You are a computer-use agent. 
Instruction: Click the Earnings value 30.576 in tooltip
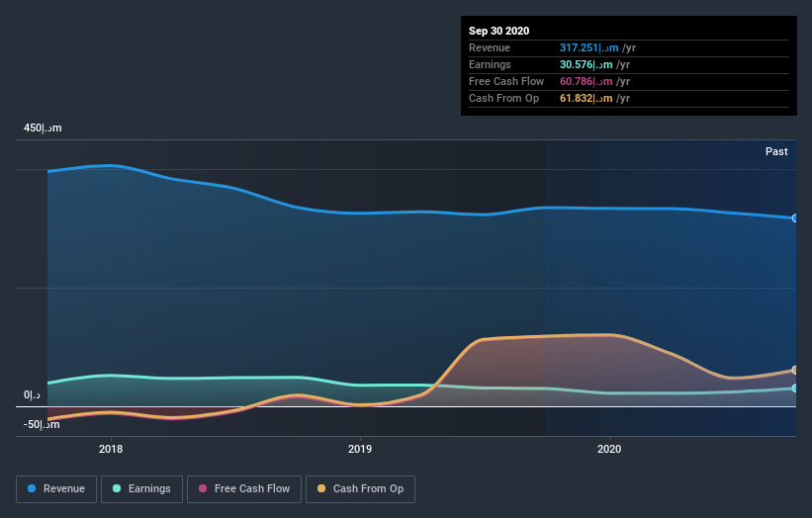(586, 64)
